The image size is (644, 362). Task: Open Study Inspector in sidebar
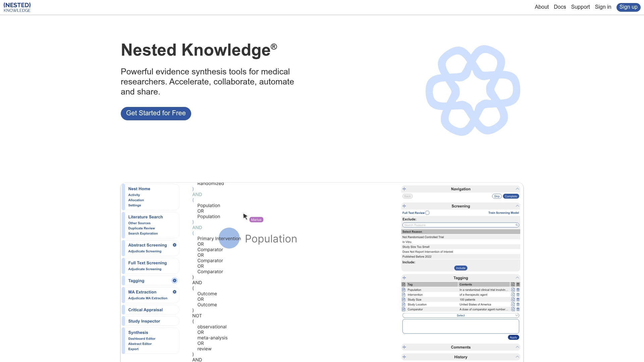[x=144, y=321]
